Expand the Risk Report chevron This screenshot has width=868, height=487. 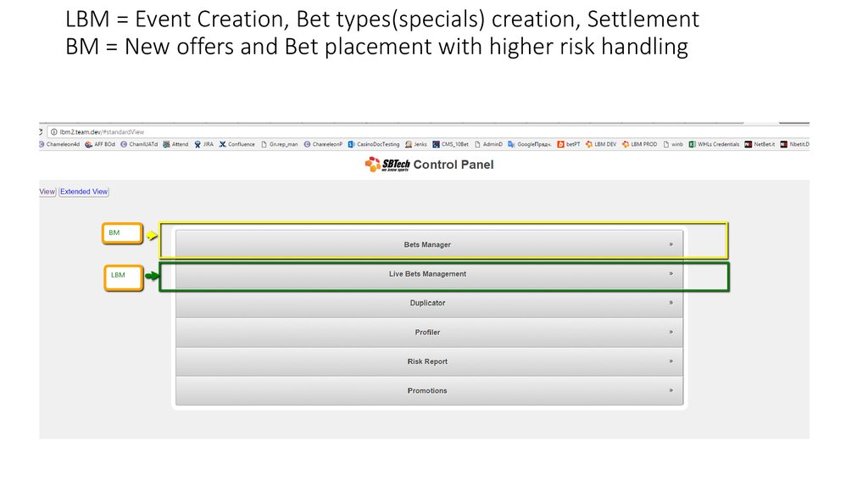pos(670,361)
